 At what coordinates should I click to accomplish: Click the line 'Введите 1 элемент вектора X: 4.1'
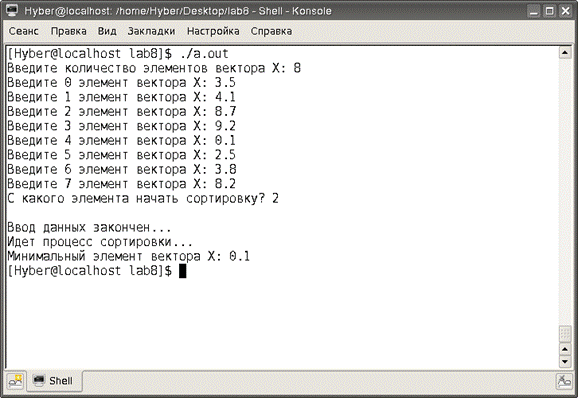pos(121,97)
